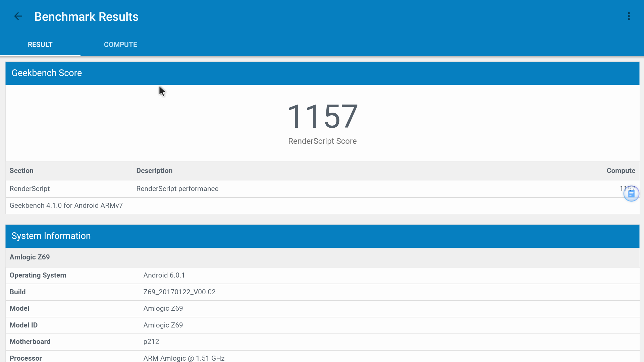
Task: Click the System Information header
Action: (x=51, y=236)
